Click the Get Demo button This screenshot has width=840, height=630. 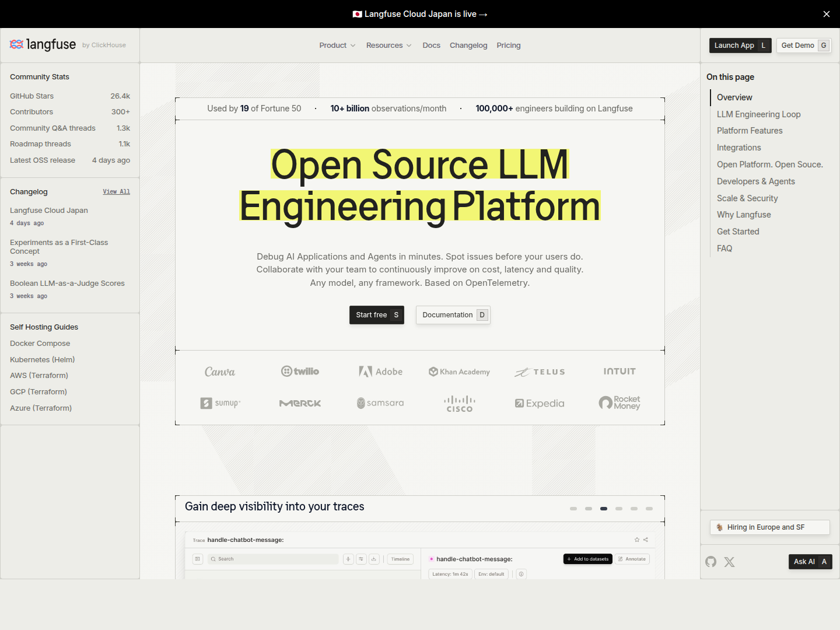(x=804, y=45)
